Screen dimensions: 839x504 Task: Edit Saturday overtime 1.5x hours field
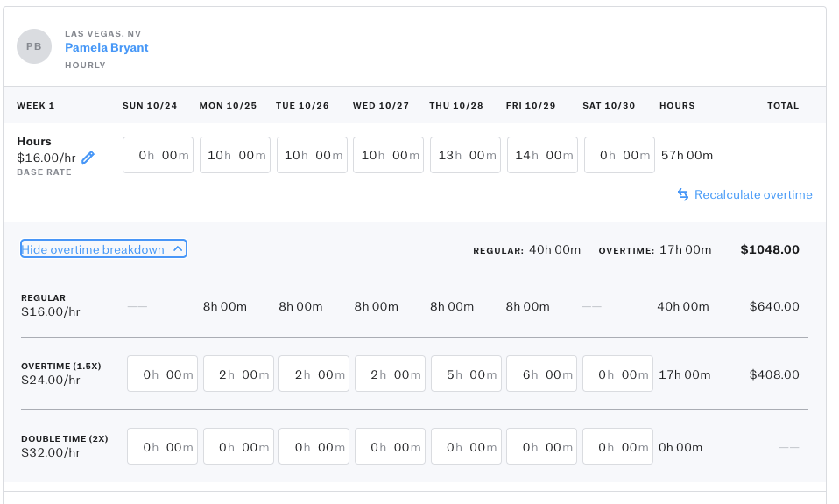pyautogui.click(x=617, y=374)
